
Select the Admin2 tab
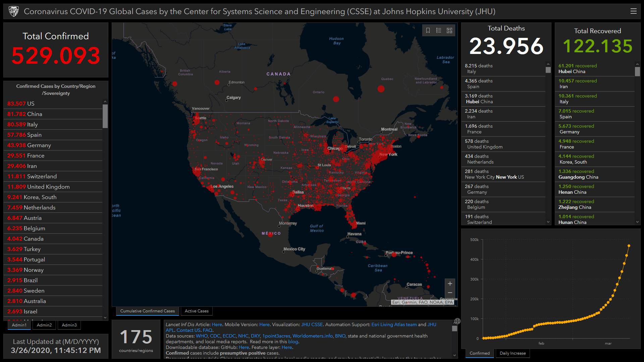click(x=44, y=325)
